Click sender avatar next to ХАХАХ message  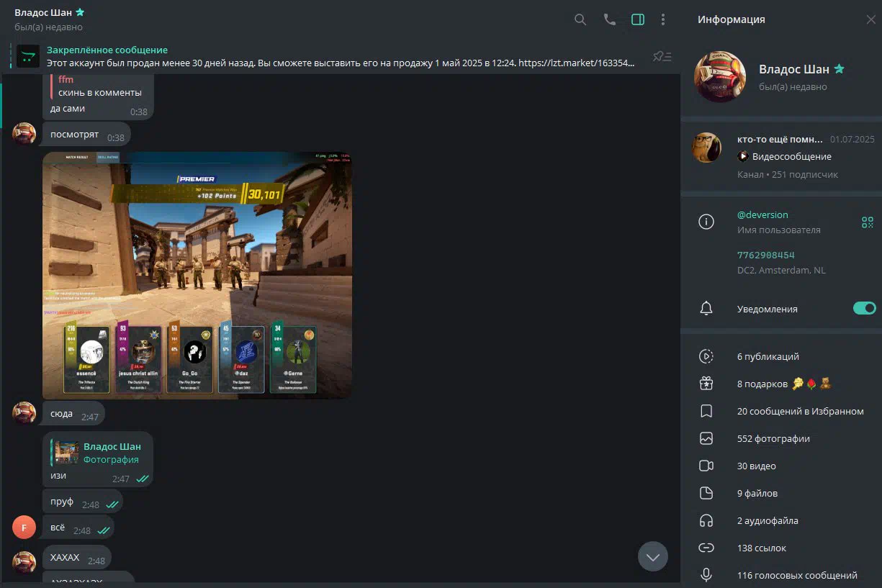pos(24,563)
